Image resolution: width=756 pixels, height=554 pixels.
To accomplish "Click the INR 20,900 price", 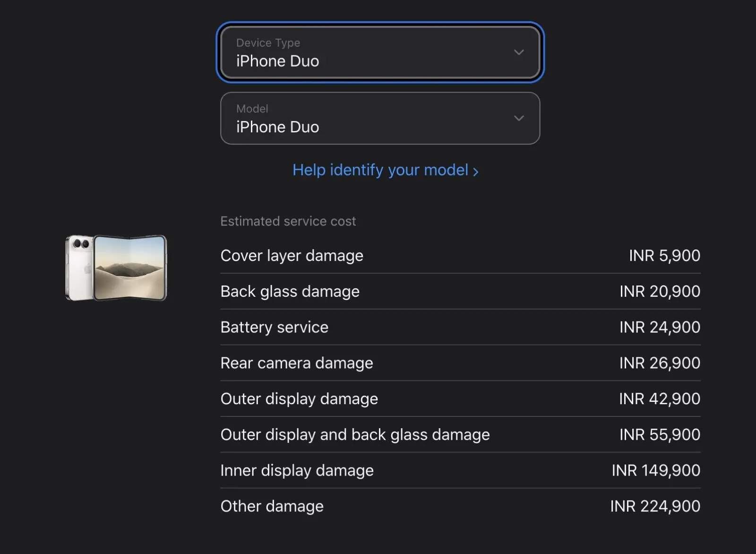I will tap(660, 292).
